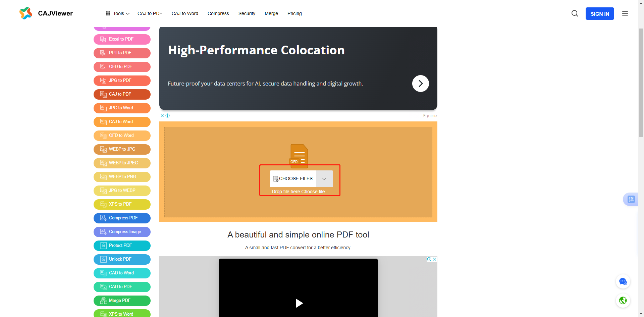
Task: Open the hamburger menu icon
Action: [x=625, y=14]
